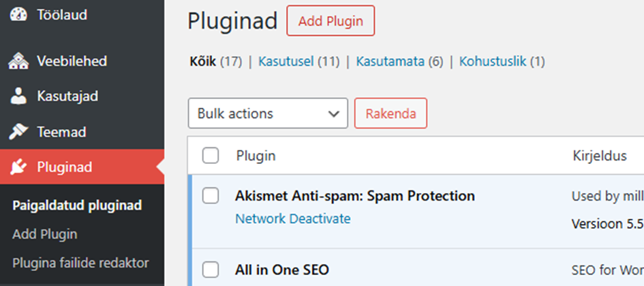This screenshot has width=644, height=286.
Task: Click the Kasutajad user icon
Action: pyautogui.click(x=18, y=96)
